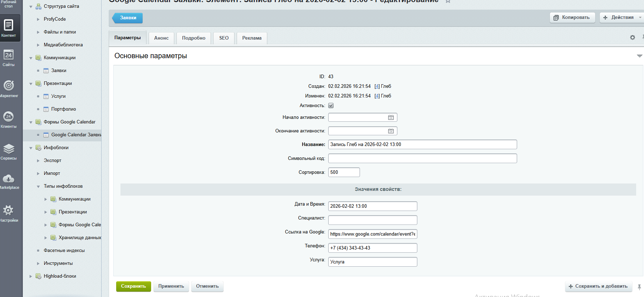Image resolution: width=644 pixels, height=297 pixels.
Task: Click the gear settings icon near tabs
Action: pos(633,37)
